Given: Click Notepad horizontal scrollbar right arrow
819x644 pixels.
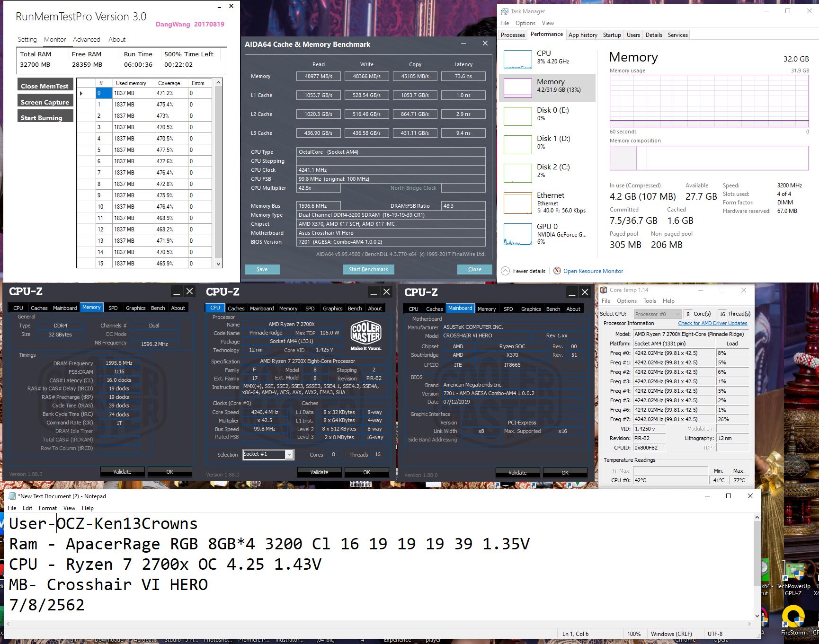Looking at the screenshot, I should [749, 624].
